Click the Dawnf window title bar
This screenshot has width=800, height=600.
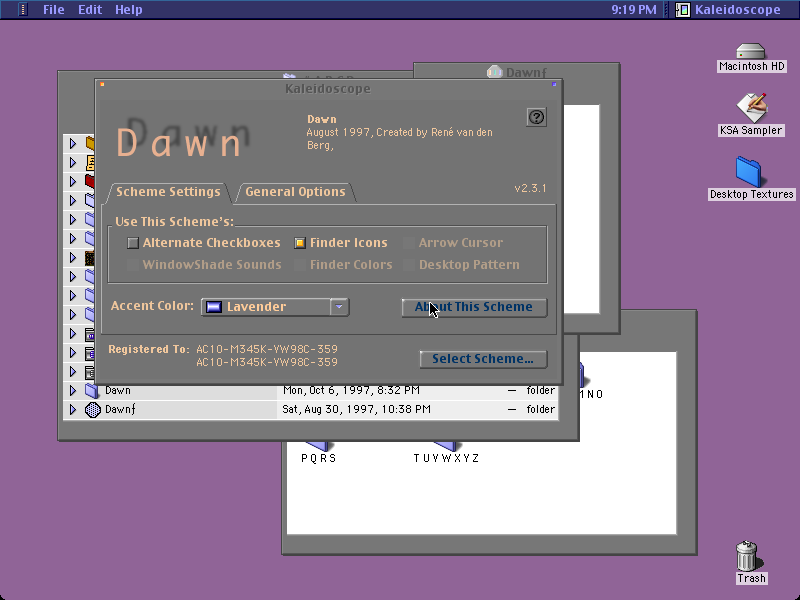(x=516, y=72)
